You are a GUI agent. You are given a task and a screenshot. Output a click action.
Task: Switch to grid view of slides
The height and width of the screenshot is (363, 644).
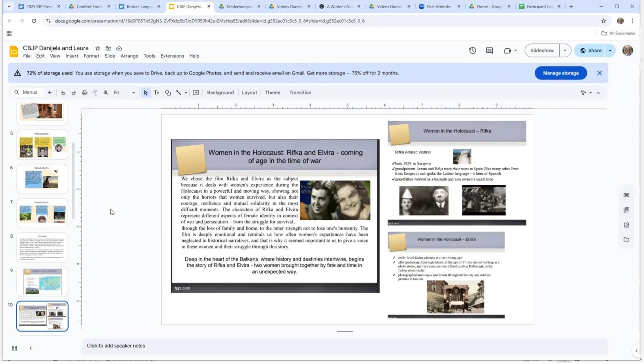point(14,348)
